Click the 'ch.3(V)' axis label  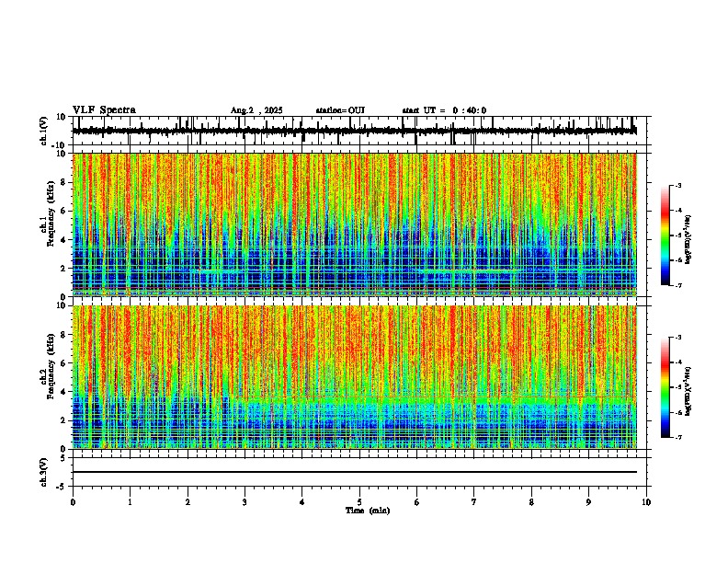point(44,472)
